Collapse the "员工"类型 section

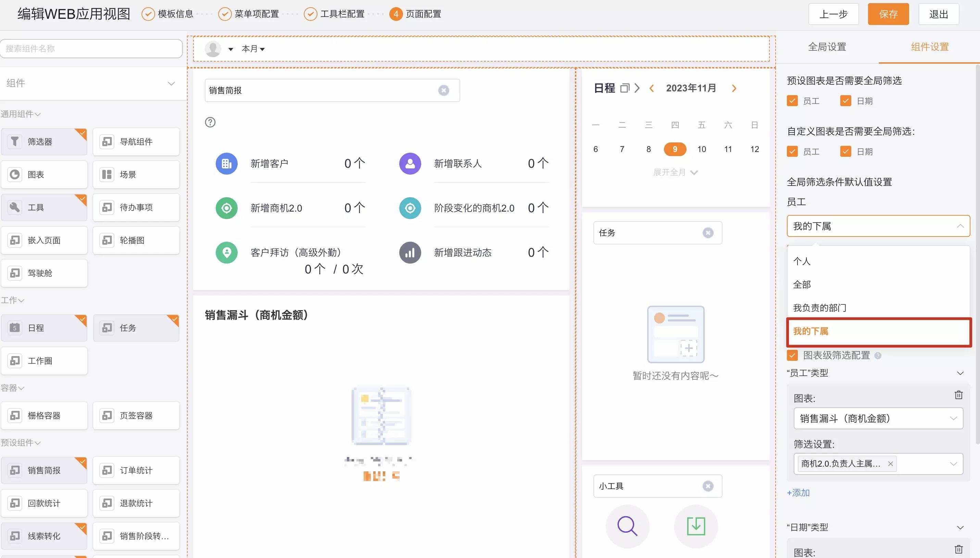click(960, 373)
